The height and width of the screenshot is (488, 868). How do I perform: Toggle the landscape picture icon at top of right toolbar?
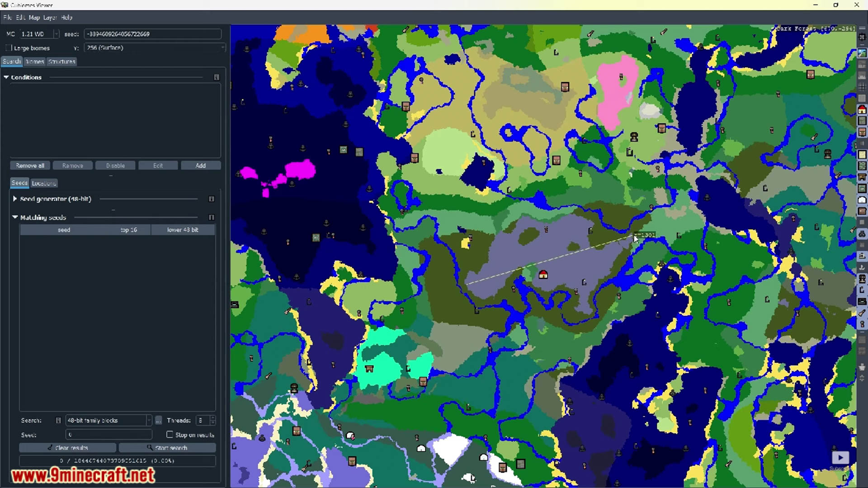click(x=862, y=53)
